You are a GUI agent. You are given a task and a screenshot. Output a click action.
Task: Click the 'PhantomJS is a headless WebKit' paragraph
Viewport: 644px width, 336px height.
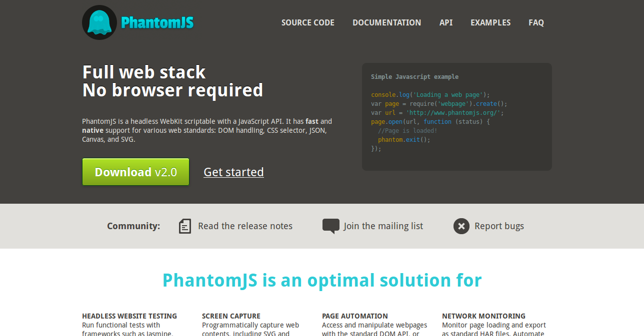point(207,130)
